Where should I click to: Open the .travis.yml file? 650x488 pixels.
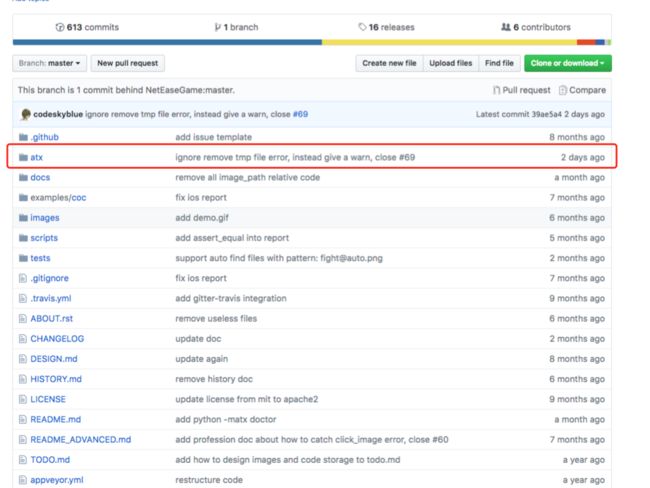coord(51,299)
